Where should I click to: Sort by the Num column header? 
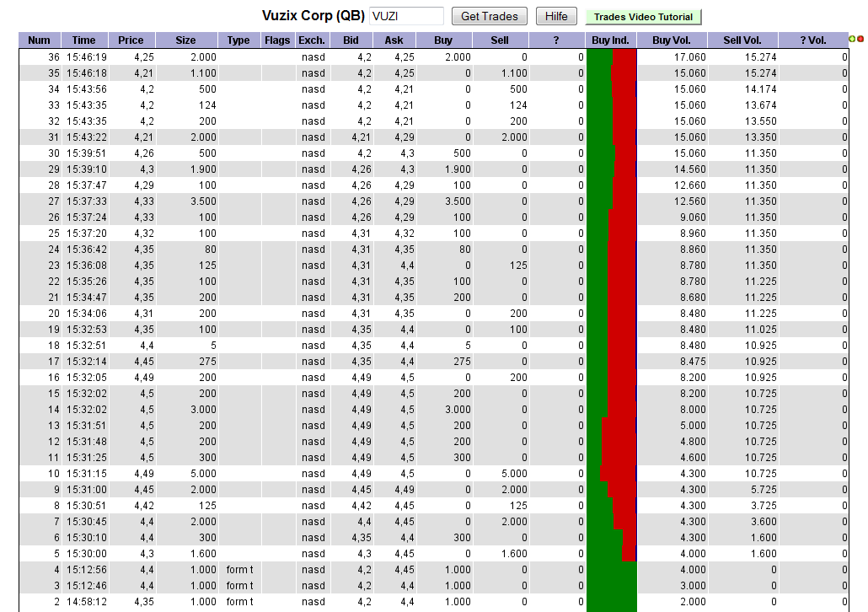(x=40, y=40)
